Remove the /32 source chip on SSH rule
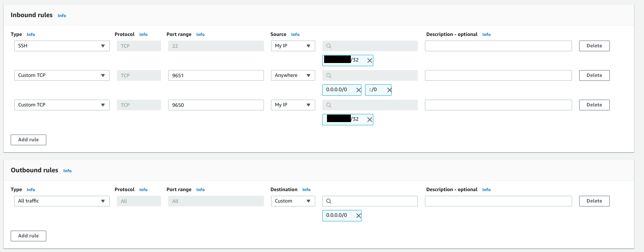Image resolution: width=644 pixels, height=252 pixels. coord(369,61)
